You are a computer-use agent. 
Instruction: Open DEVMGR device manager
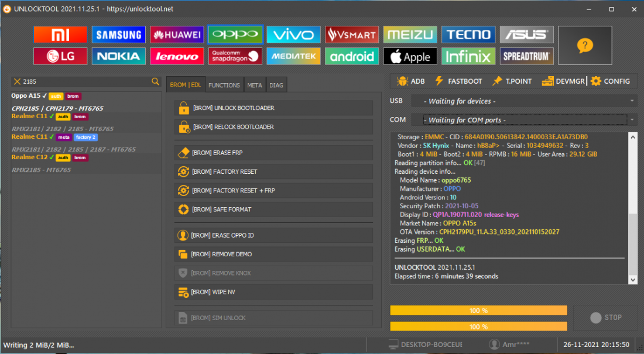563,81
